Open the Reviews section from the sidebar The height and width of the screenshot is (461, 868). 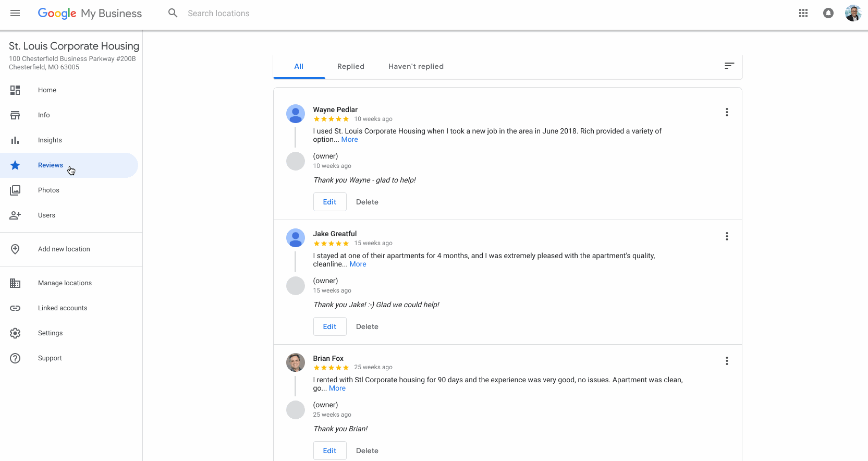click(50, 165)
